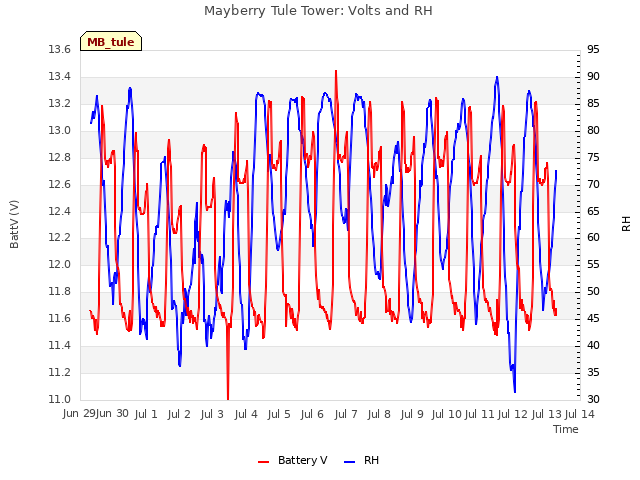Screen dimensions: 640x480
Task: Click the Jul 3 date tick label
Action: [x=212, y=414]
